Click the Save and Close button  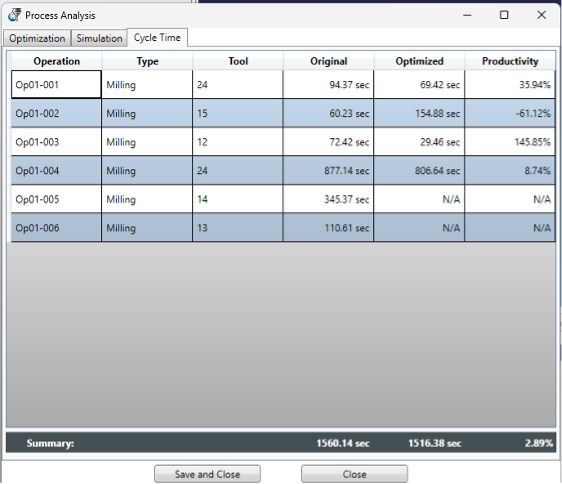click(207, 474)
